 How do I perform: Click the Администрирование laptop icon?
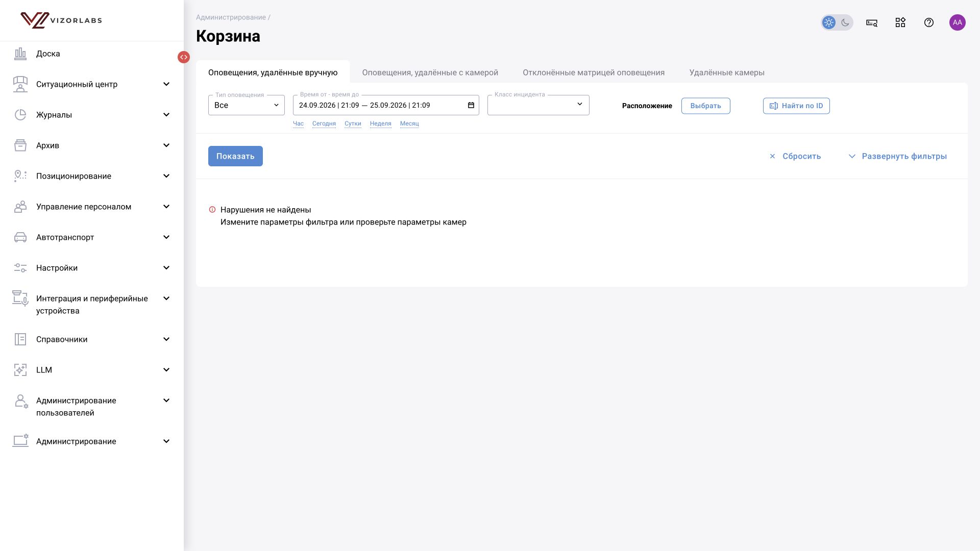coord(20,441)
